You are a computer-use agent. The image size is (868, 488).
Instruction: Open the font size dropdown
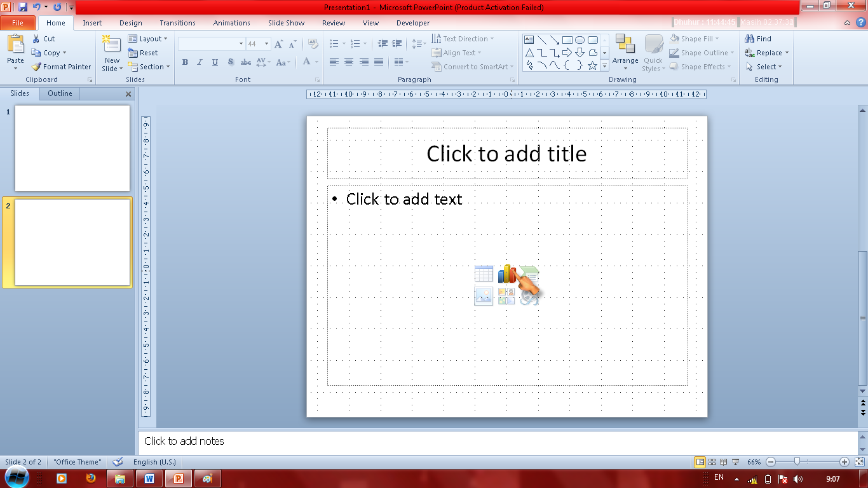268,43
